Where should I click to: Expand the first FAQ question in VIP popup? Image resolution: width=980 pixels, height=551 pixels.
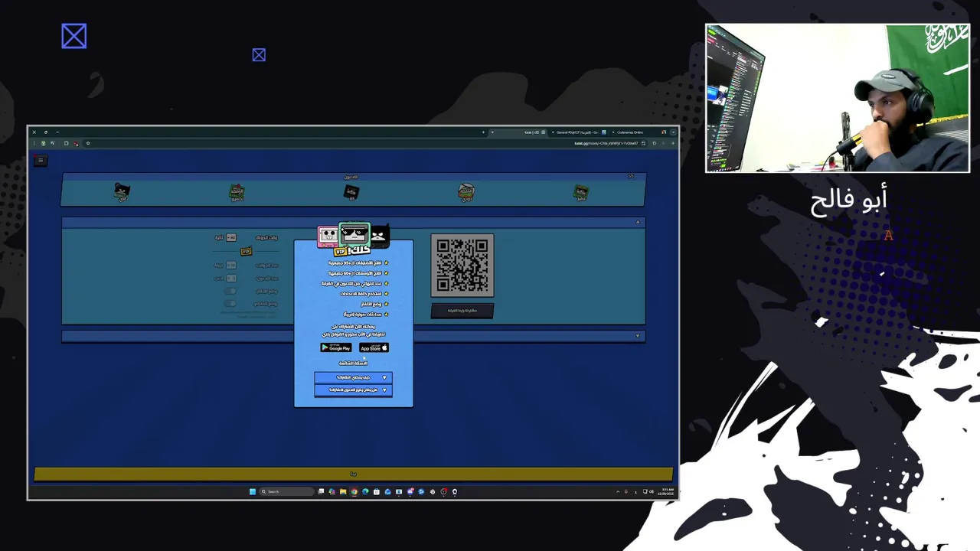[353, 377]
